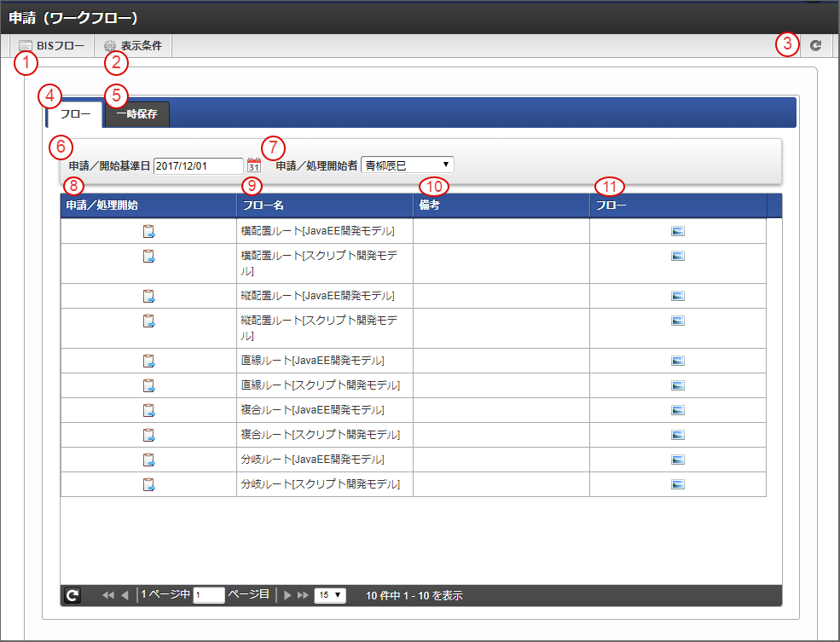Click the page number input field

[x=208, y=595]
